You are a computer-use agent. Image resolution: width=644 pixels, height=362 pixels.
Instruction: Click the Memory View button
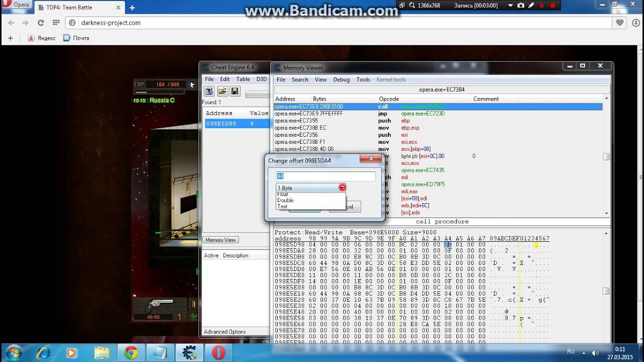pyautogui.click(x=221, y=240)
